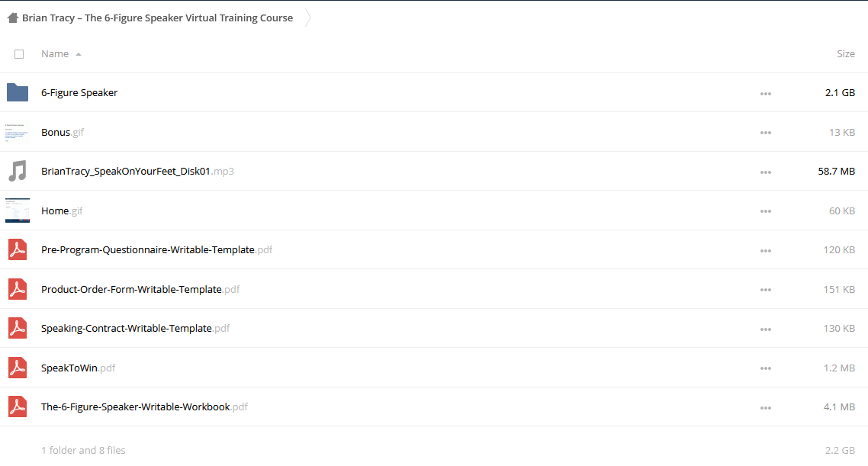
Task: Open the Bonus.gif file name
Action: pyautogui.click(x=63, y=132)
